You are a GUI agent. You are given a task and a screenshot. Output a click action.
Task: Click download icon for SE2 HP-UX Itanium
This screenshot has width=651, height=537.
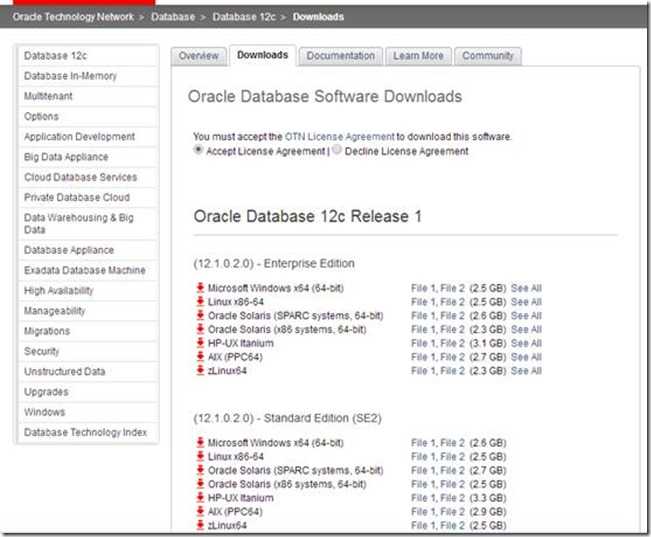point(200,497)
